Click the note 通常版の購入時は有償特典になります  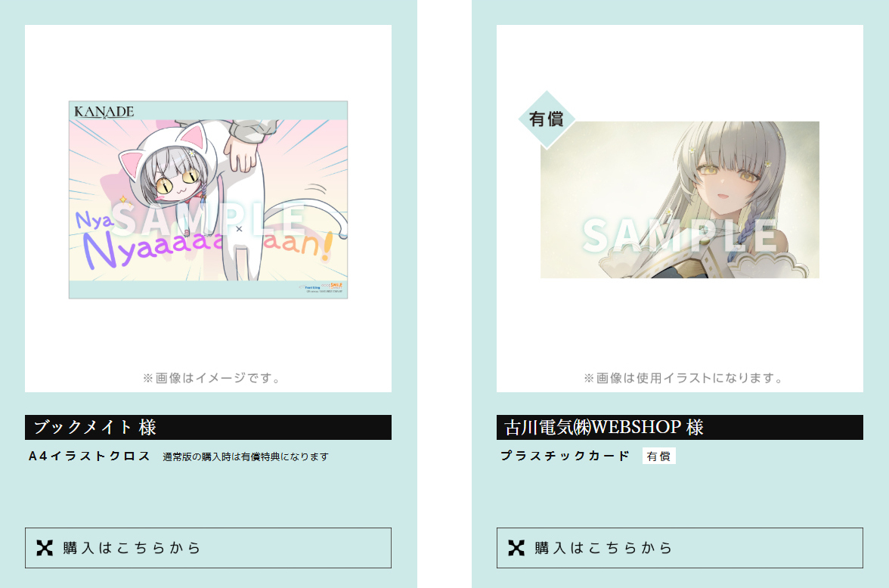click(x=246, y=456)
